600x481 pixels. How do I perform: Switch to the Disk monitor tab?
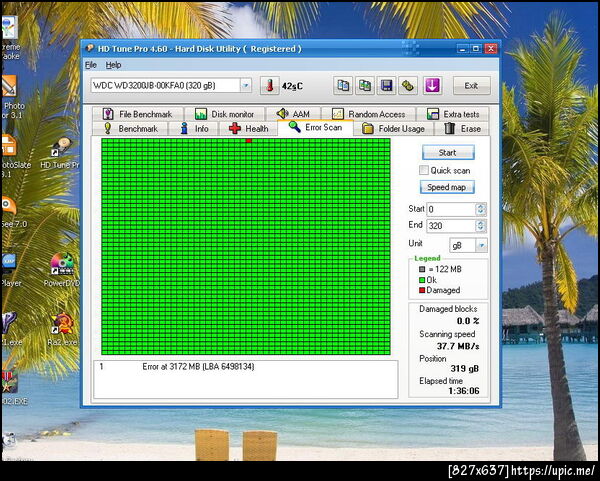click(x=224, y=114)
